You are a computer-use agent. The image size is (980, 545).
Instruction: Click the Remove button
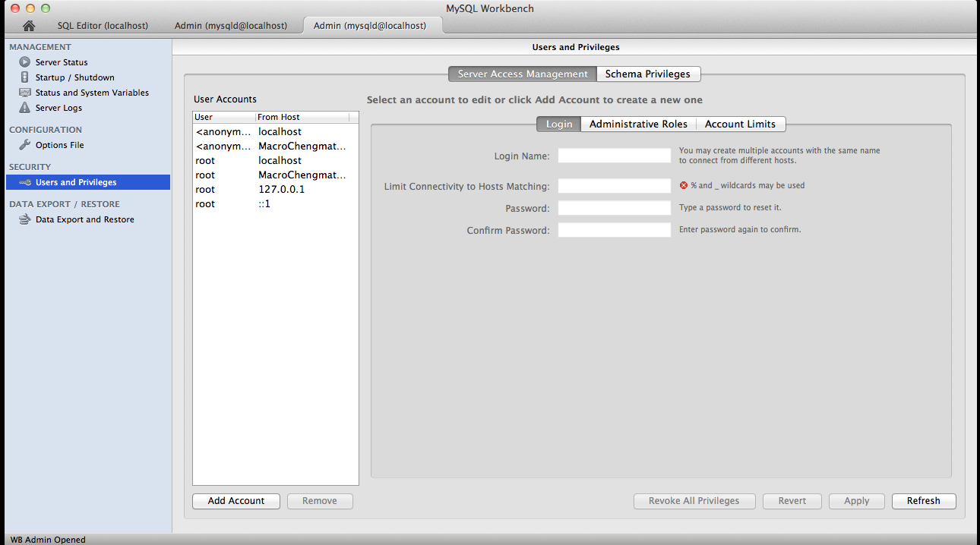click(x=320, y=501)
